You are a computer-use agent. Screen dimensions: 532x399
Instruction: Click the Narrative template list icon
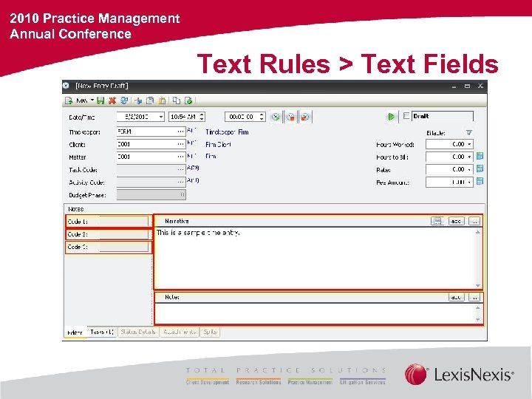click(x=437, y=221)
